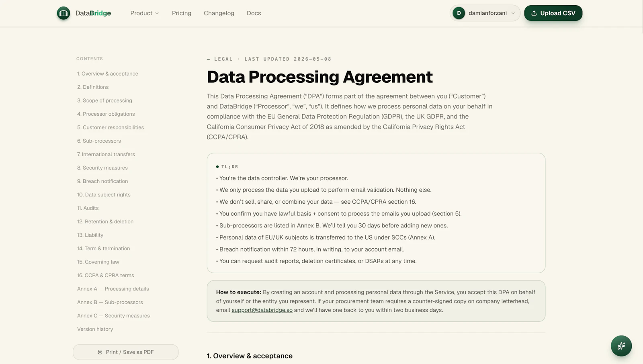The height and width of the screenshot is (364, 643).
Task: Click the TL;DR label
Action: pos(230,167)
